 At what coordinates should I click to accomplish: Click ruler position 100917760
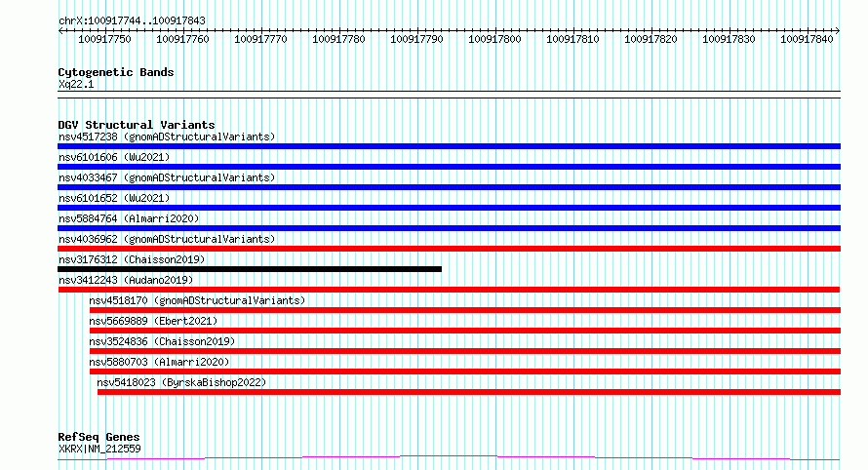[182, 39]
